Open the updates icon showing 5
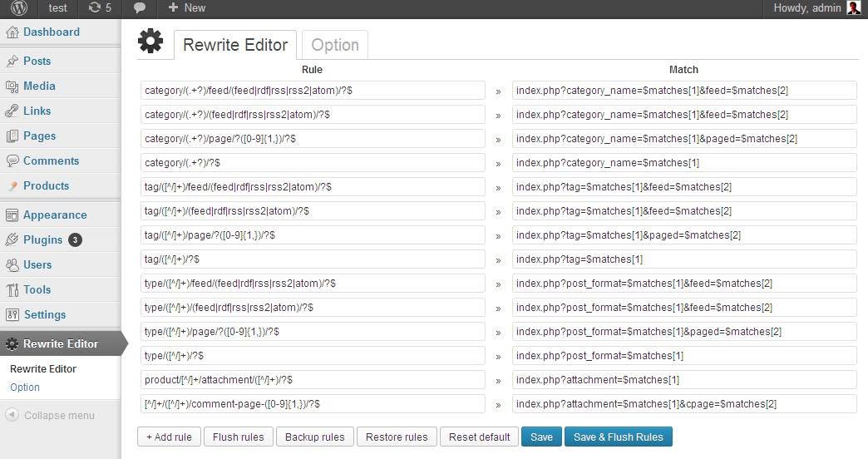The image size is (868, 459). click(x=100, y=7)
